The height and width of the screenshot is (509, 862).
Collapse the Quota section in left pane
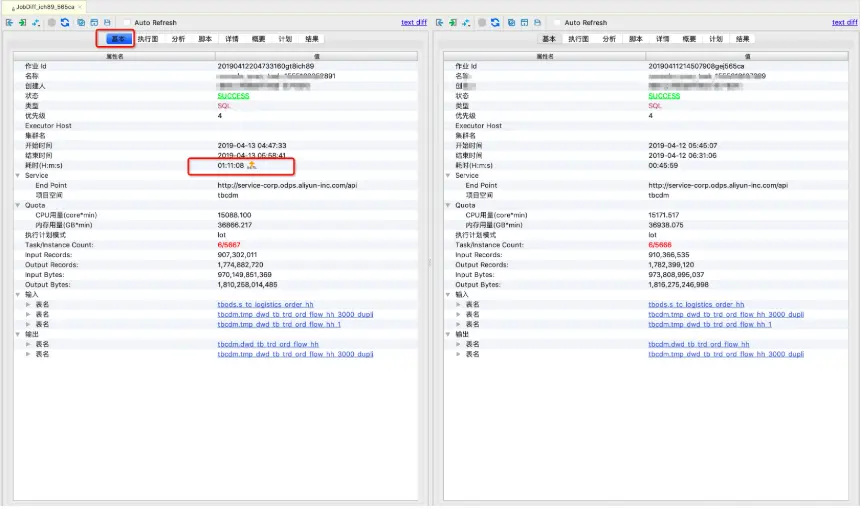pyautogui.click(x=18, y=205)
